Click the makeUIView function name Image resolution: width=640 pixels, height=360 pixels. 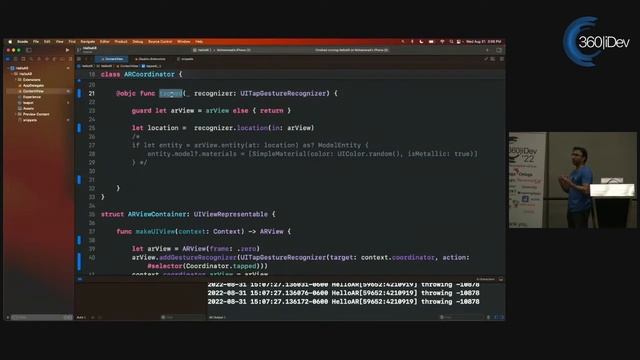tap(155, 231)
